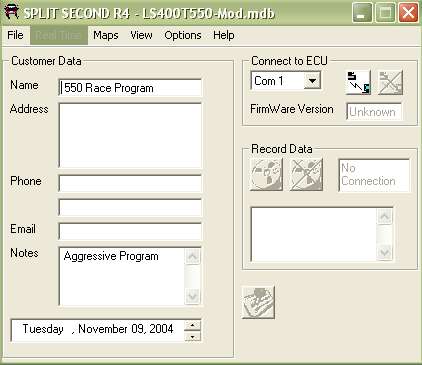This screenshot has width=422, height=365.
Task: Click the Name field with 550 Race Program
Action: click(x=130, y=88)
